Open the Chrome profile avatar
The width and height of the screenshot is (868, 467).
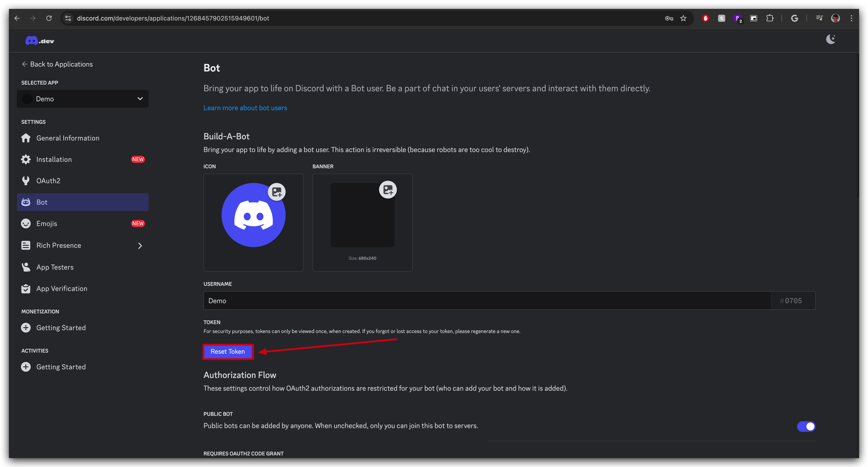[835, 18]
